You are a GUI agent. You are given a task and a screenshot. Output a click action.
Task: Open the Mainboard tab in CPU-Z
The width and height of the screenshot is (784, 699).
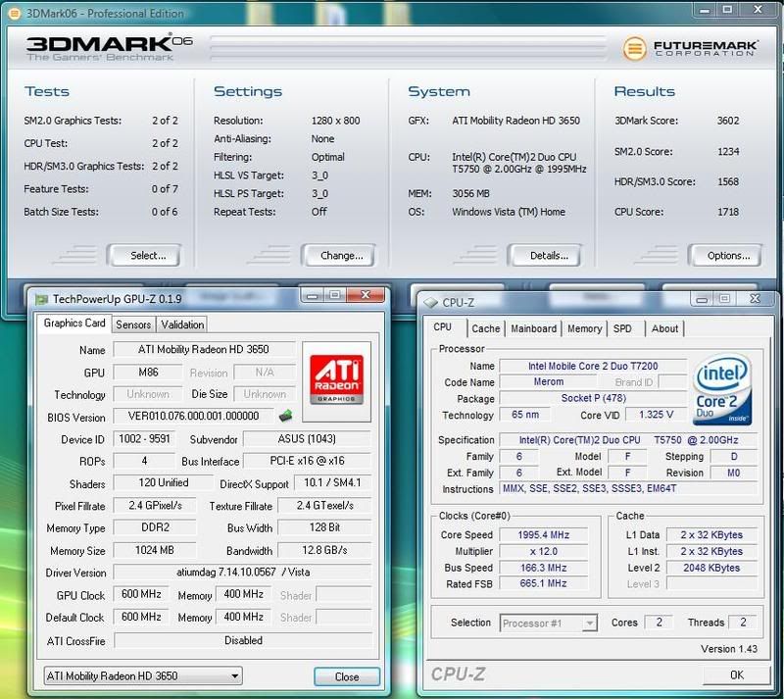click(533, 328)
